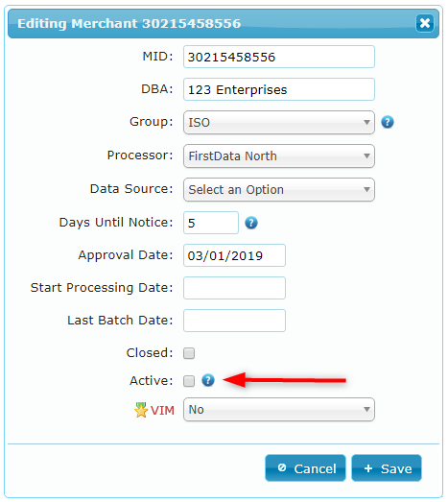Click the help icon beside Active checkbox
This screenshot has height=502, width=448.
point(208,380)
